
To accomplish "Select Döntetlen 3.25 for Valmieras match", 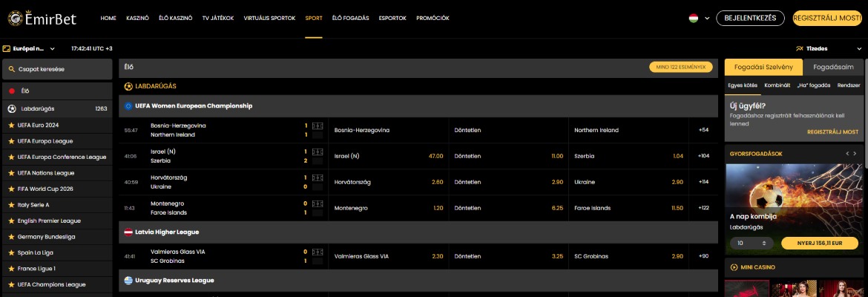I will click(509, 257).
